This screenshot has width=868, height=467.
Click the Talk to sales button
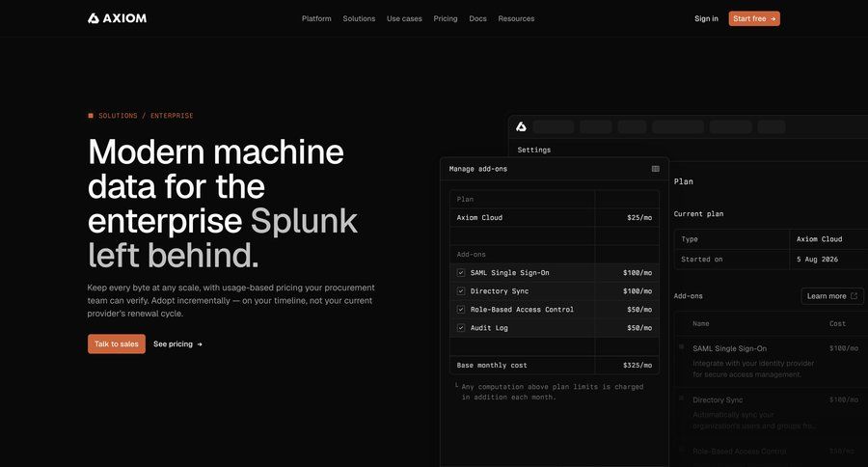pyautogui.click(x=117, y=344)
